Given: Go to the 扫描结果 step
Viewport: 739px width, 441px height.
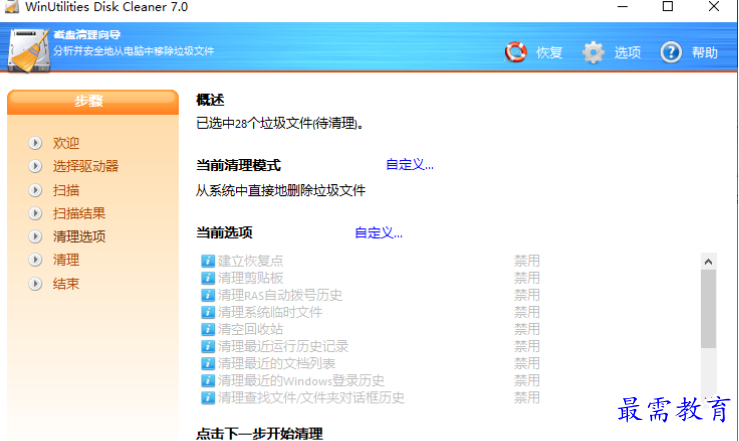Looking at the screenshot, I should 79,213.
